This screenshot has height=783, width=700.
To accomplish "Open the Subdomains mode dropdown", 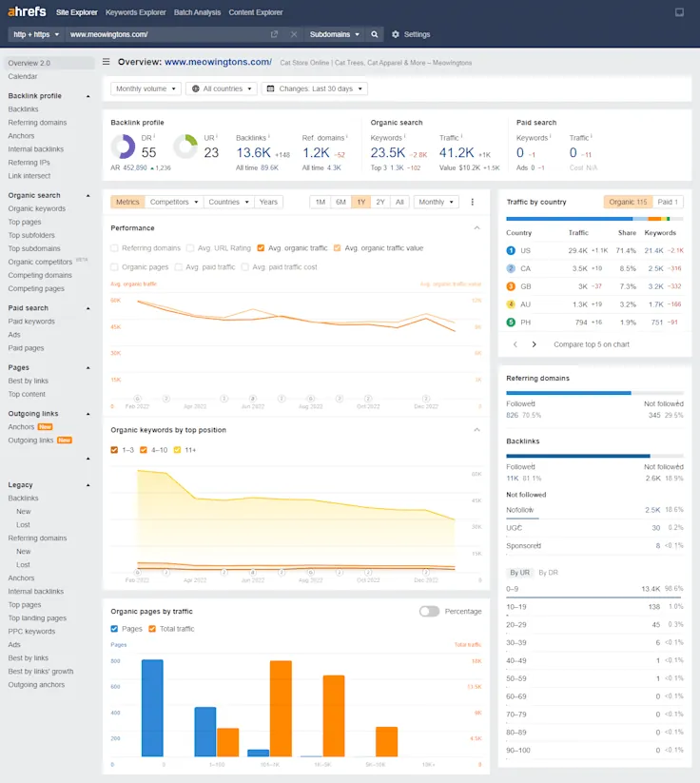I will pyautogui.click(x=335, y=34).
